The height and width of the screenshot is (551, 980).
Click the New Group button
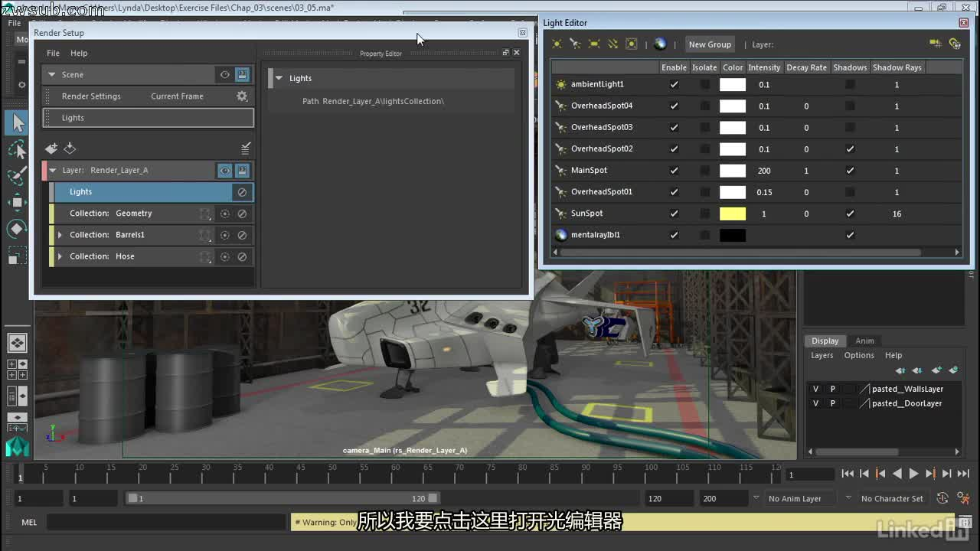coord(710,44)
